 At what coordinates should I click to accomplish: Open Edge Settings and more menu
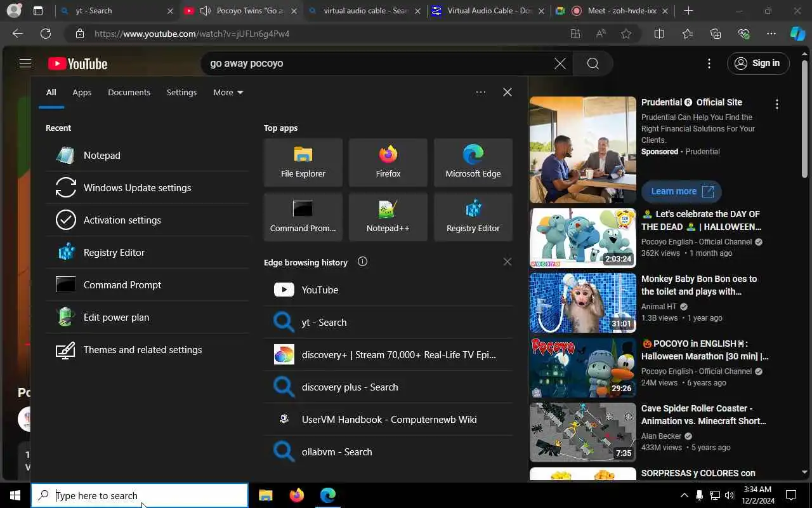(x=771, y=34)
